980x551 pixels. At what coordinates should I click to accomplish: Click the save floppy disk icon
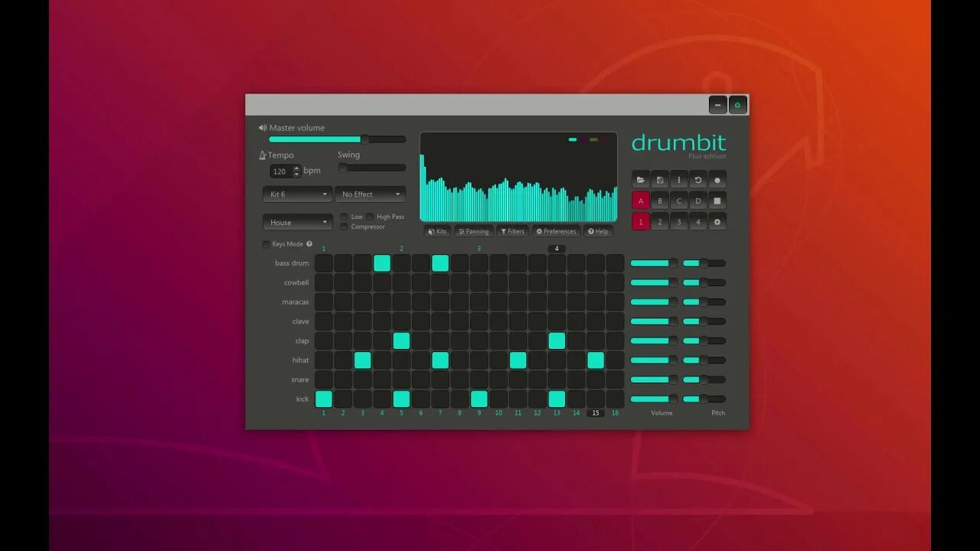coord(660,181)
